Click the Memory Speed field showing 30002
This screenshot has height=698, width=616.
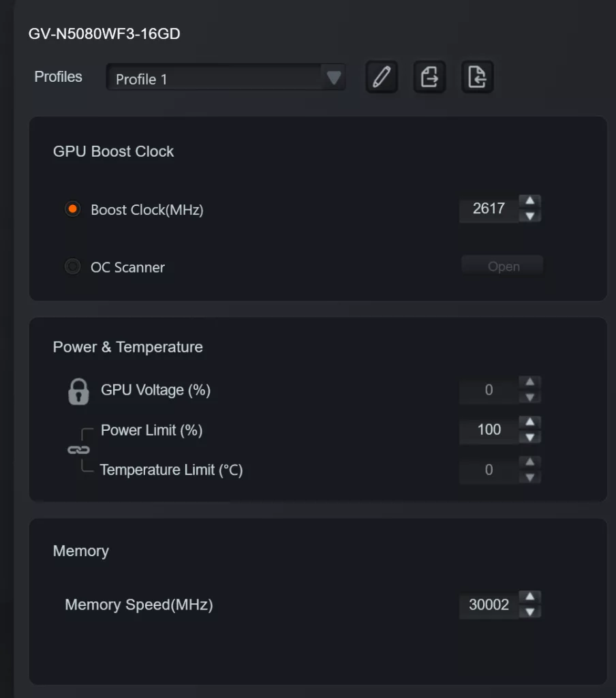click(x=489, y=604)
